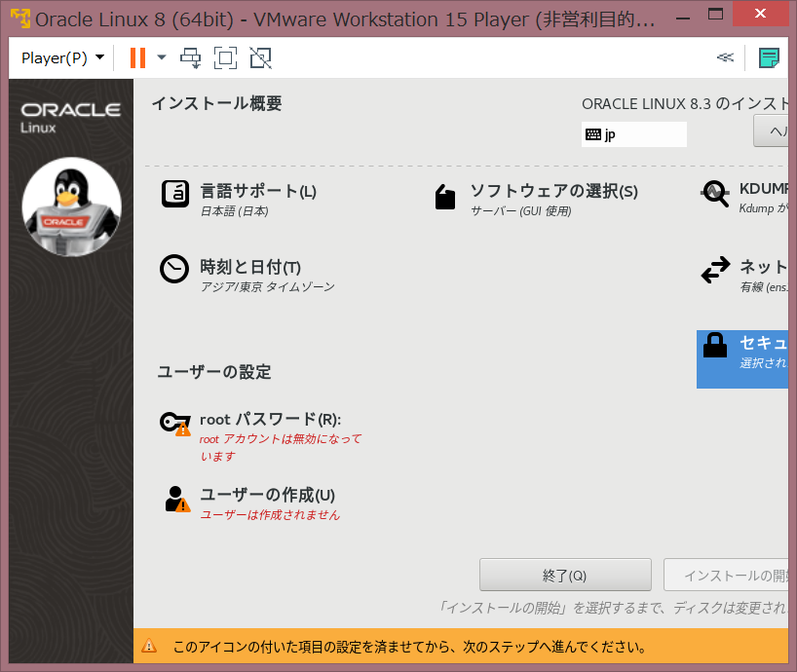The height and width of the screenshot is (672, 797).
Task: Open 言語サポート(L) settings
Action: point(258,192)
